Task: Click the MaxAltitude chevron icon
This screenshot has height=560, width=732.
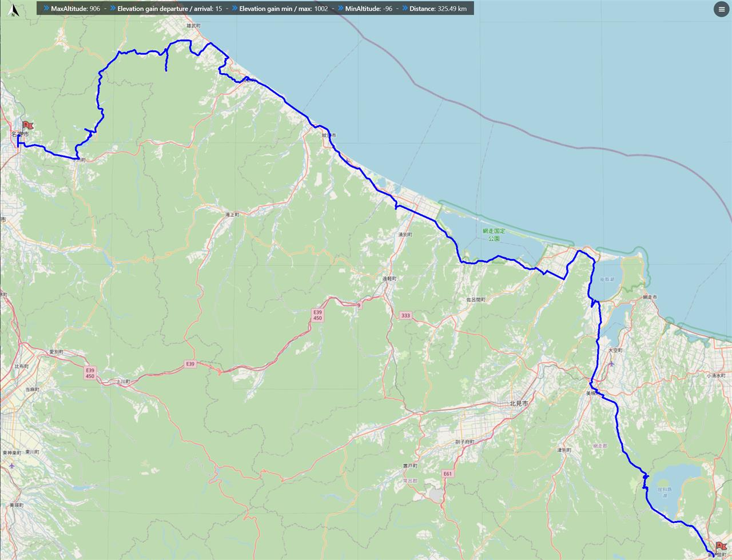Action: tap(46, 9)
